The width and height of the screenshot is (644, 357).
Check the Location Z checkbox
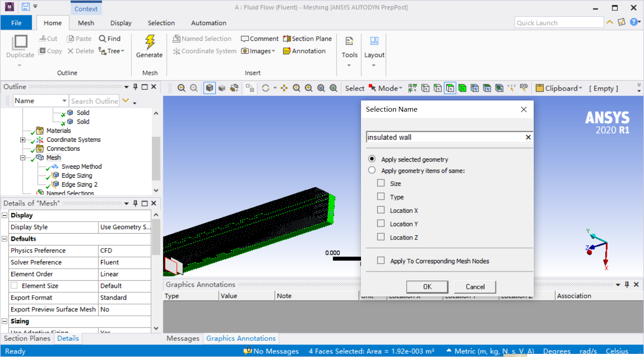click(x=381, y=237)
